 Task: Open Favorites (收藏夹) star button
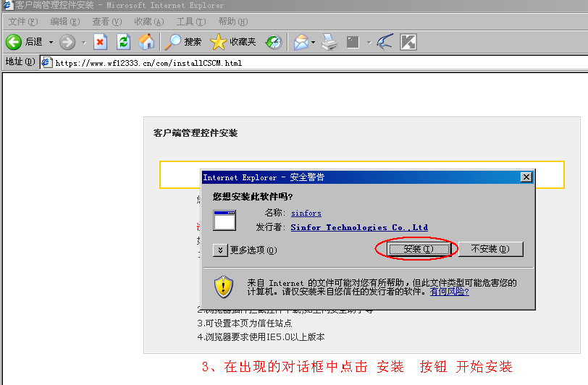click(233, 43)
